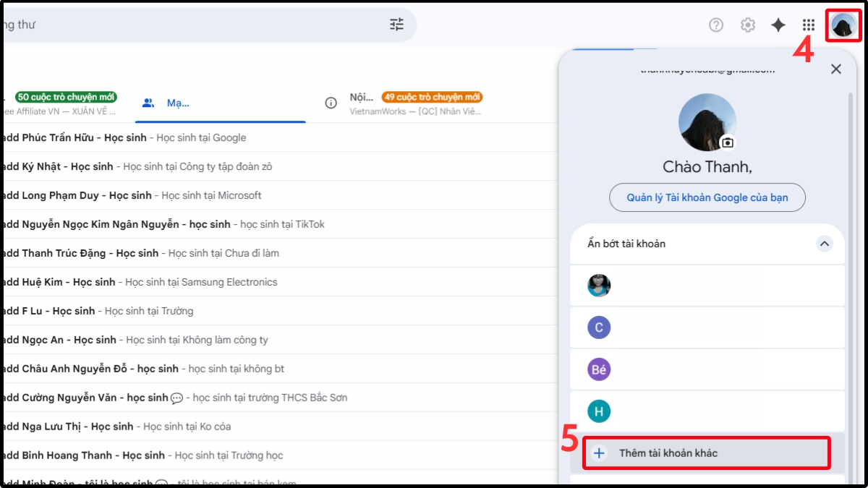Collapse the Ẩn bớt tài khoản section
This screenshot has width=868, height=488.
tap(824, 244)
